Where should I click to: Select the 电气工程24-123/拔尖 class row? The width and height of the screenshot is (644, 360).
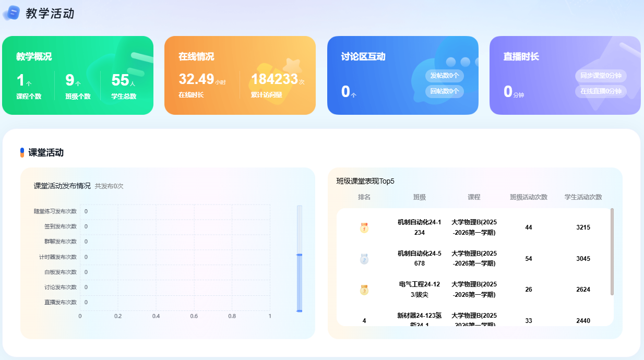point(419,290)
